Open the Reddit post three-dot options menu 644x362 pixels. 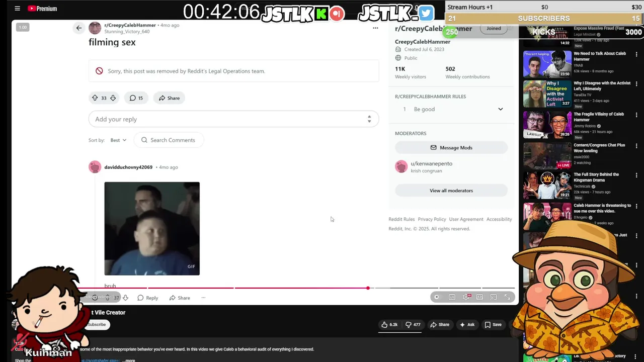(x=375, y=28)
